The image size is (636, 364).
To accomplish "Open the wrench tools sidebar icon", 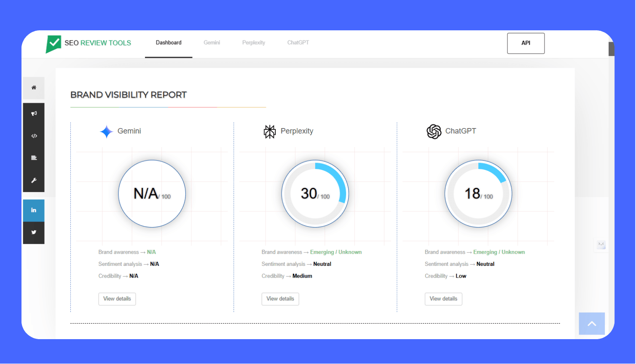I will [x=34, y=180].
